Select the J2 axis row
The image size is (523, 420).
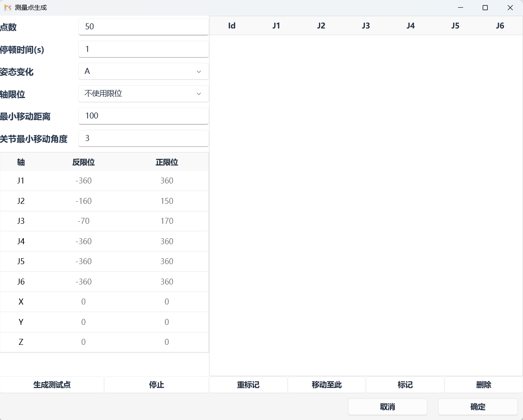21,201
